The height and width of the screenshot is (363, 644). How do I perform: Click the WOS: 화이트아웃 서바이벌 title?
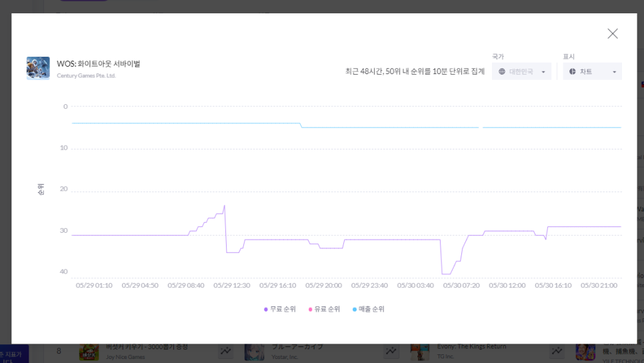tap(99, 63)
